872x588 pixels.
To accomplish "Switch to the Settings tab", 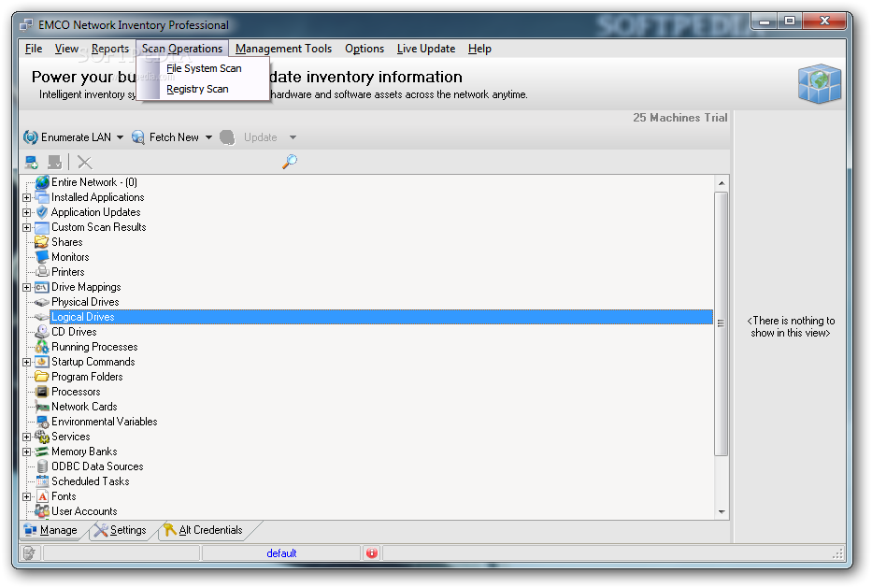I will 122,530.
